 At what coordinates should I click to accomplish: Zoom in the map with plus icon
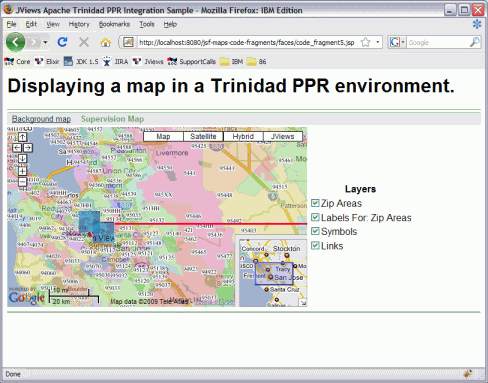(22, 171)
